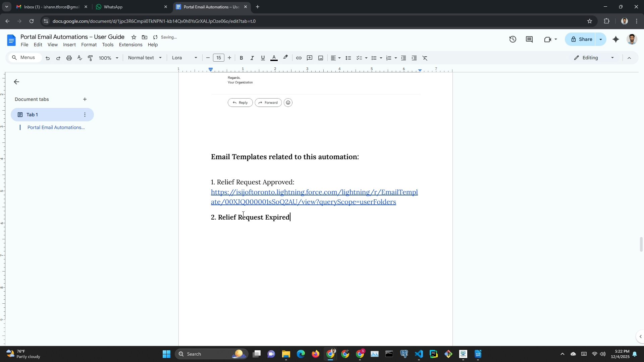The width and height of the screenshot is (644, 362).
Task: Click the Insert link icon
Action: click(299, 58)
